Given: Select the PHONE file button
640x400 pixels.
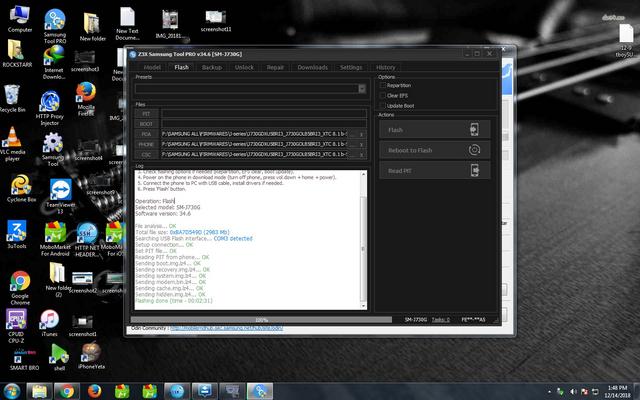Looking at the screenshot, I should click(x=146, y=144).
